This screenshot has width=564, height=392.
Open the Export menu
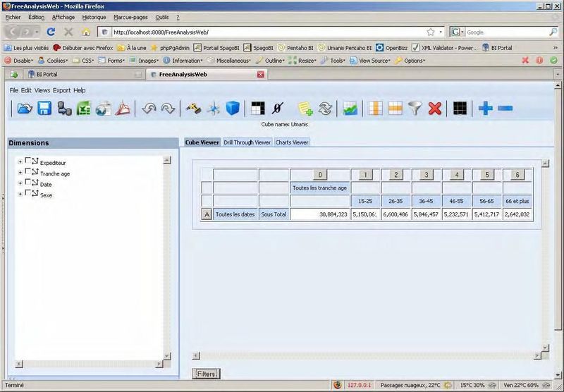click(61, 90)
